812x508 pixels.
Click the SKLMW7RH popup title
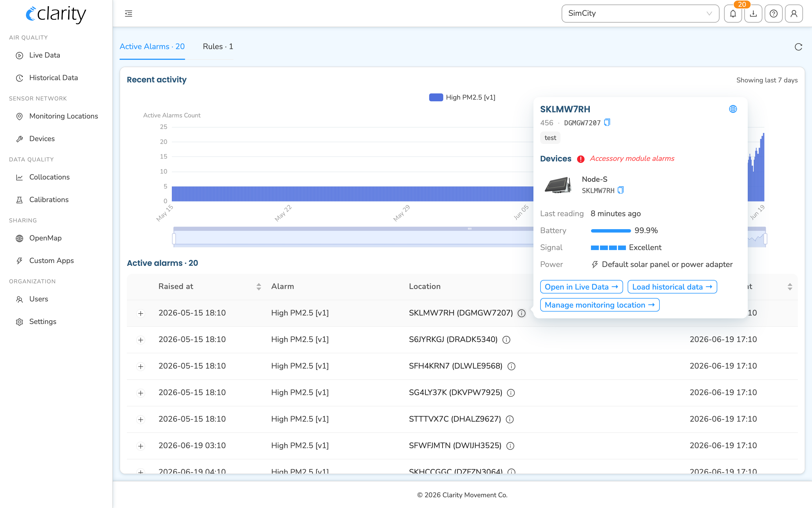(x=565, y=109)
